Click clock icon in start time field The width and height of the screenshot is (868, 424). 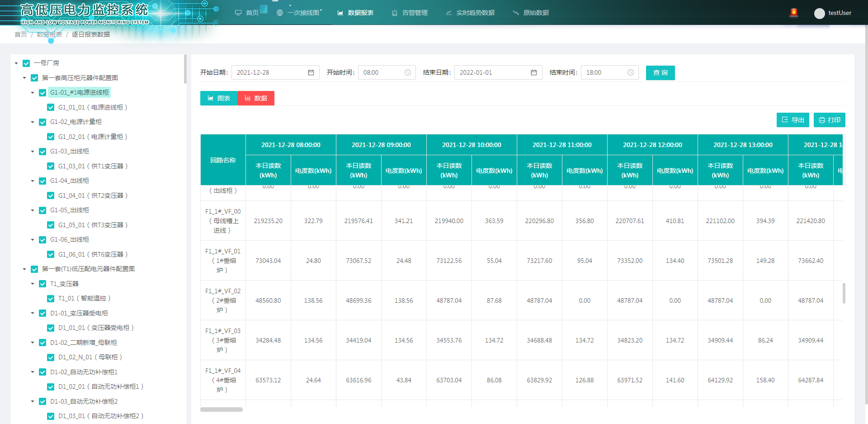pyautogui.click(x=407, y=72)
